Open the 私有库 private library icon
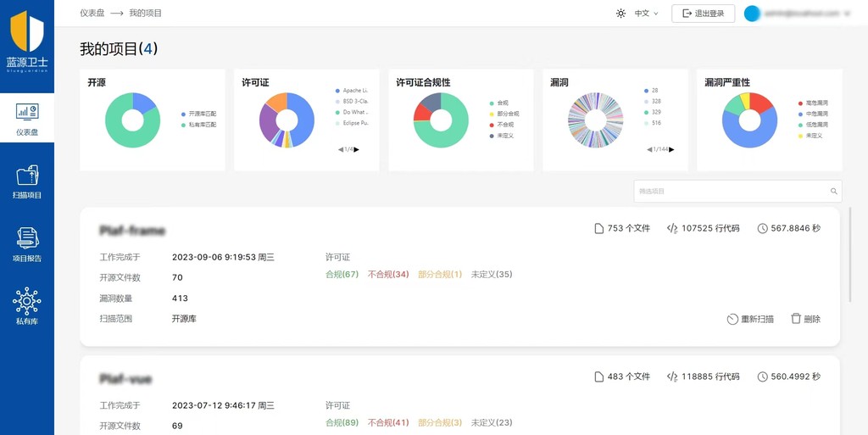This screenshot has width=868, height=435. tap(27, 301)
